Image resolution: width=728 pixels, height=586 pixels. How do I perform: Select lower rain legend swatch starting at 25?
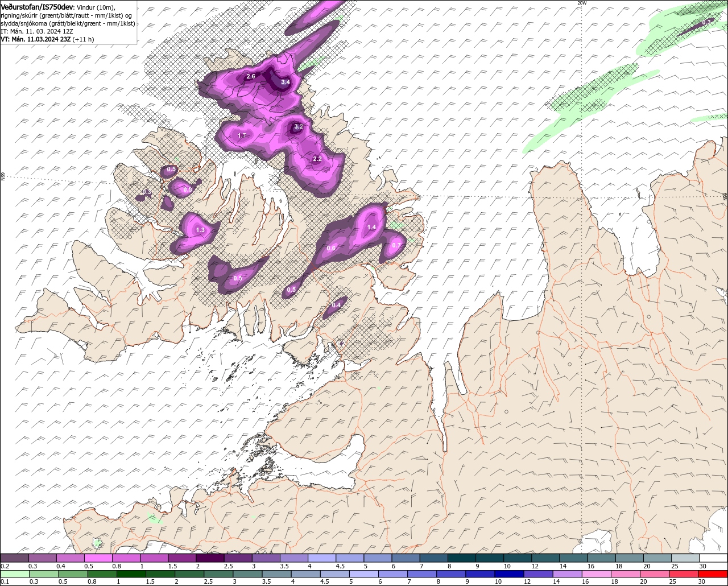(684, 574)
